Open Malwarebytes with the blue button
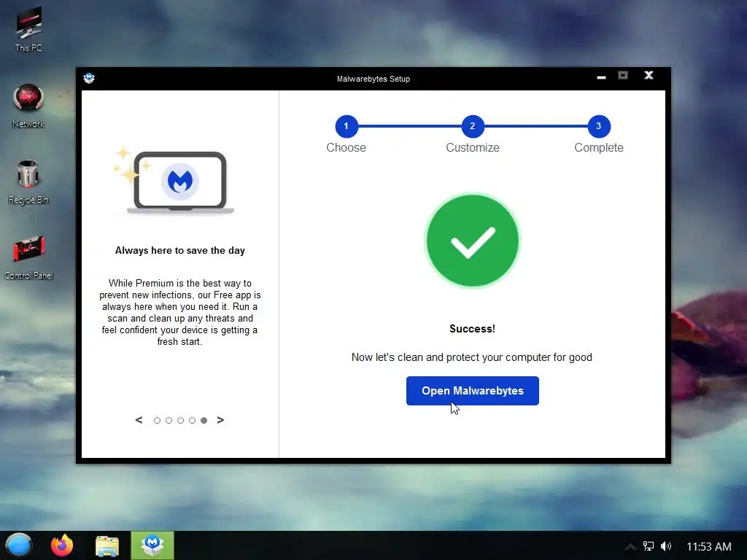This screenshot has height=560, width=747. pos(472,391)
